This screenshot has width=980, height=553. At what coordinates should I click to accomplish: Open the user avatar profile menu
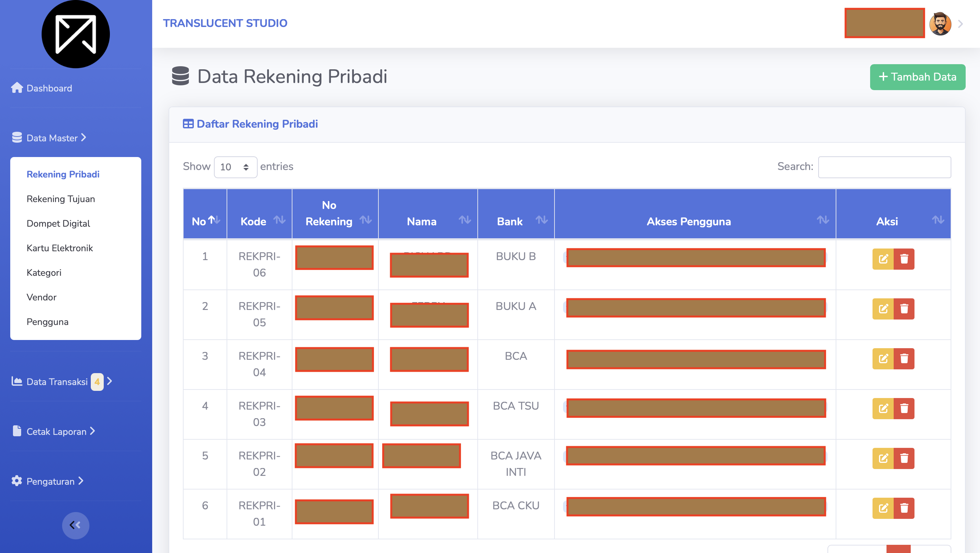940,24
